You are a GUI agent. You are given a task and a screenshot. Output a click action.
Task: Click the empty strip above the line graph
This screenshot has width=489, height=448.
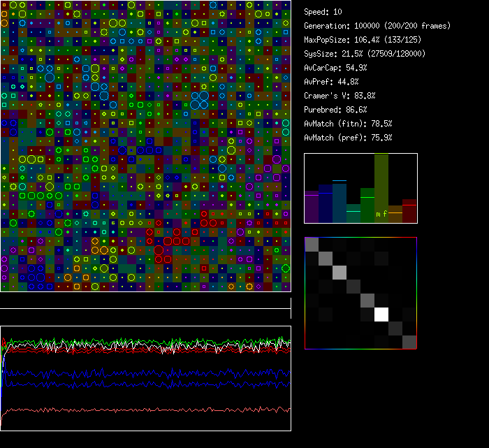[x=145, y=301]
